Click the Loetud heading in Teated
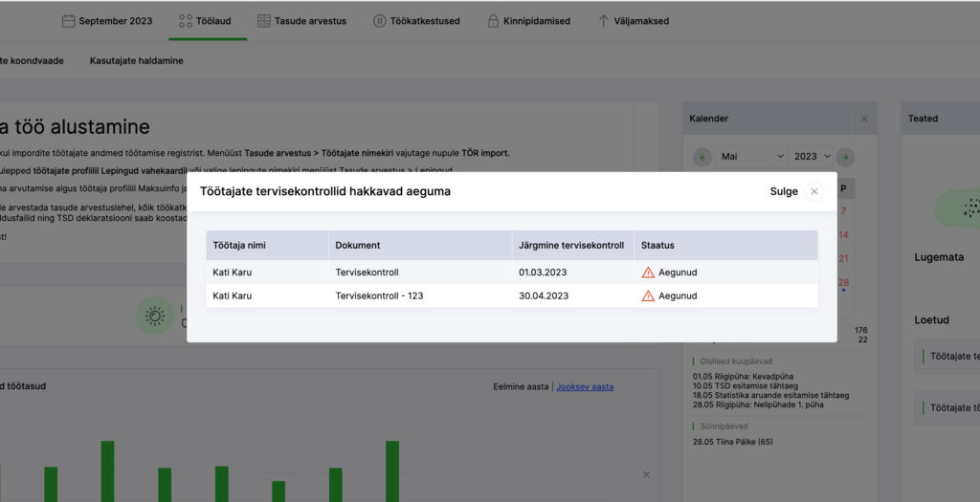Viewport: 980px width, 502px height. pos(932,319)
